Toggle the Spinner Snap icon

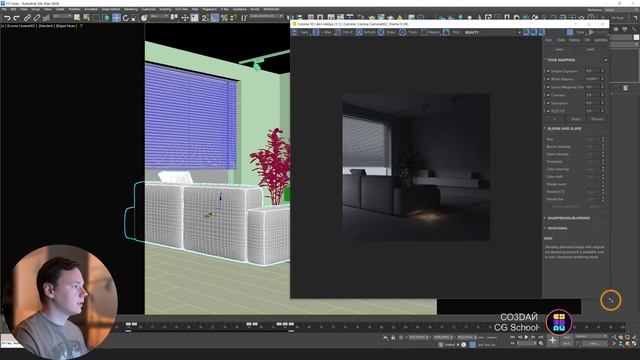[233, 18]
